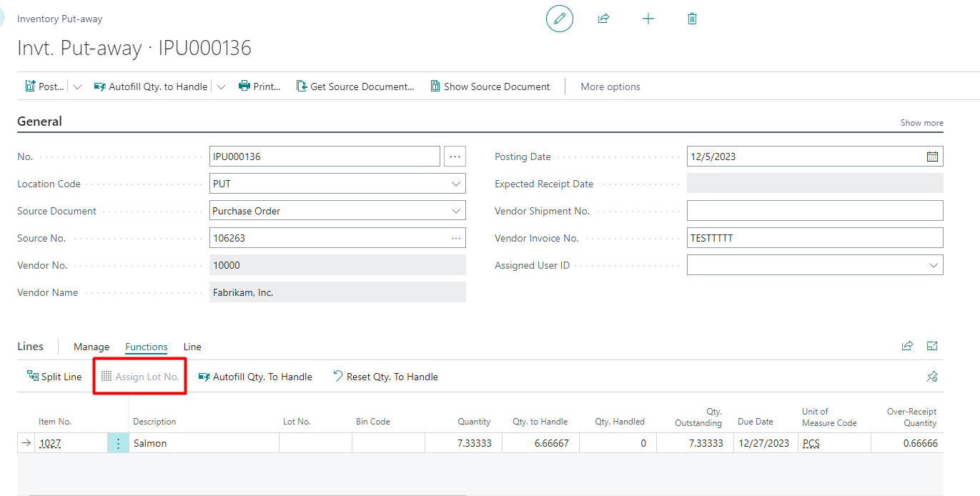Open row menu for item 1027
The height and width of the screenshot is (496, 980).
click(118, 443)
